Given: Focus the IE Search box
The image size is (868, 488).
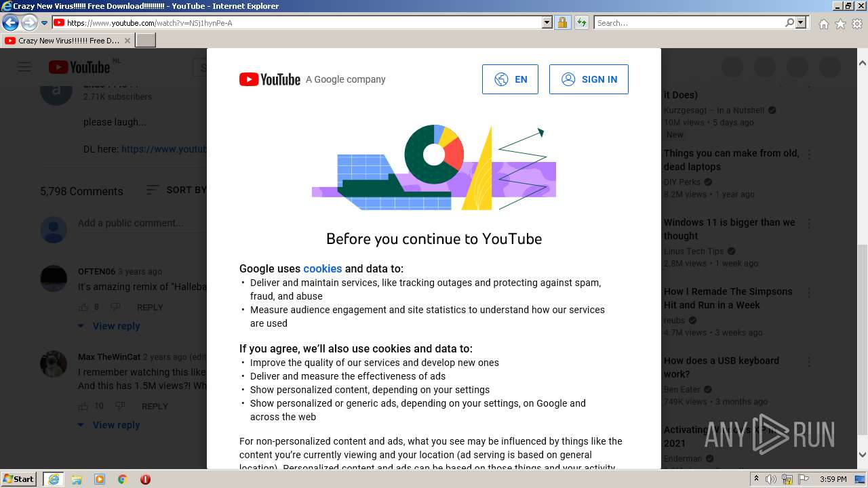Looking at the screenshot, I should coord(689,22).
